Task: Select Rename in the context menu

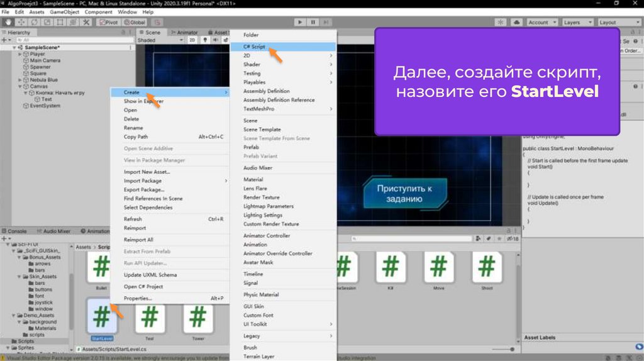Action: pyautogui.click(x=170, y=128)
